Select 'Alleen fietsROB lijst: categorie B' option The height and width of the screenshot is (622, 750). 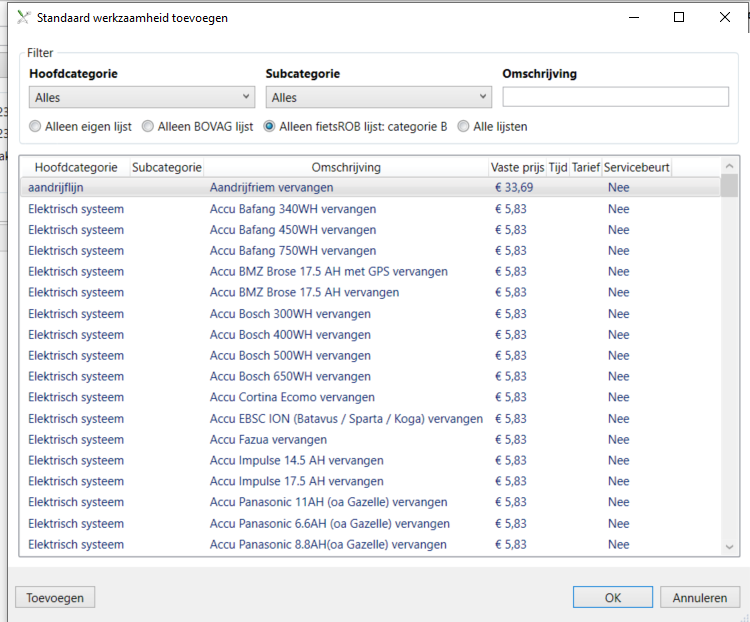coord(270,127)
